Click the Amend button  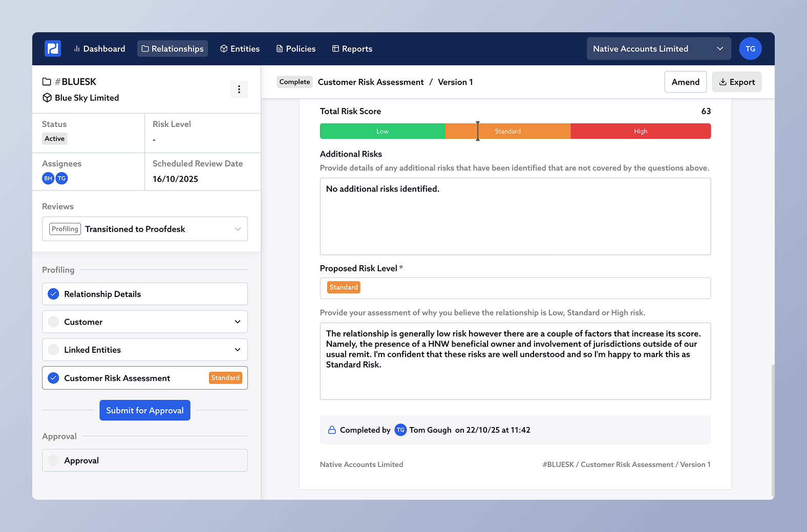pos(685,82)
